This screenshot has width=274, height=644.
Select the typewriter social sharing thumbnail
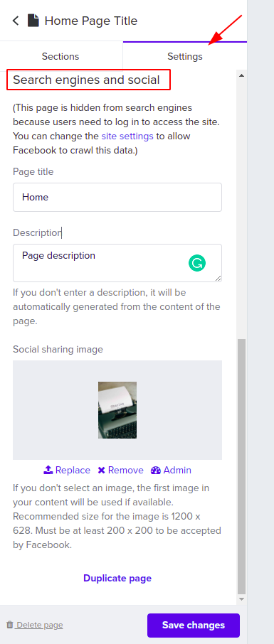coord(117,410)
